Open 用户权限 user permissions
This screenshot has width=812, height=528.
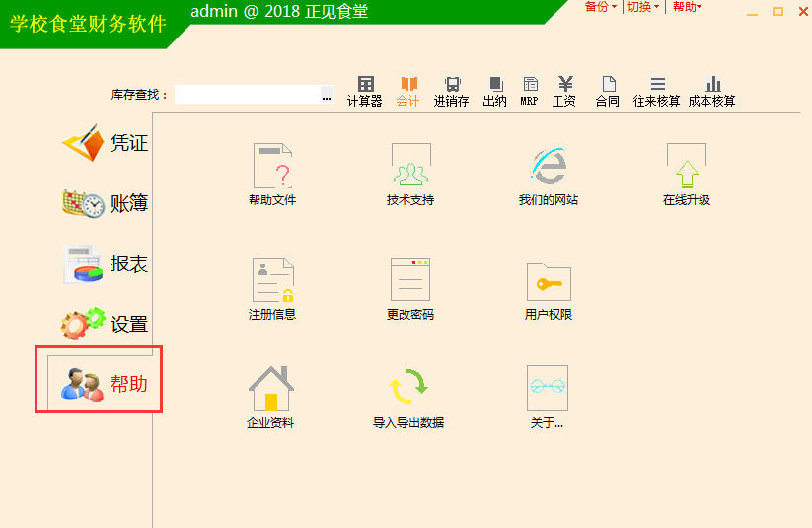(x=549, y=291)
